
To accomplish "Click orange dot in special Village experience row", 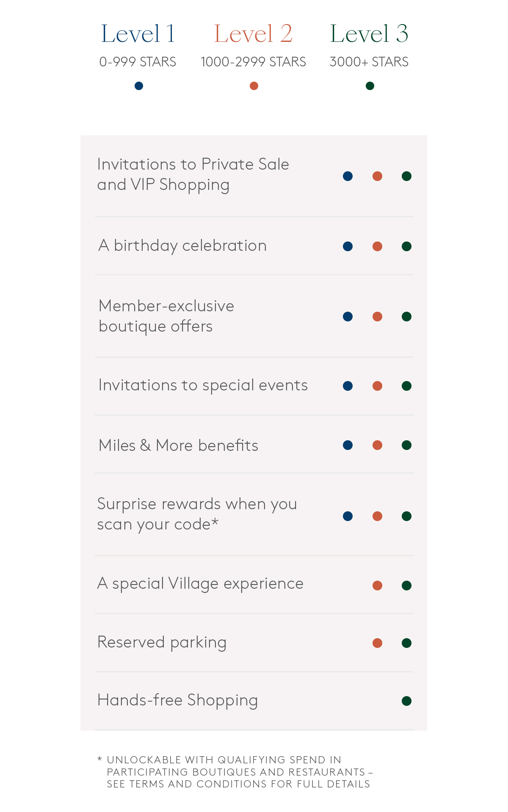I will pyautogui.click(x=377, y=585).
